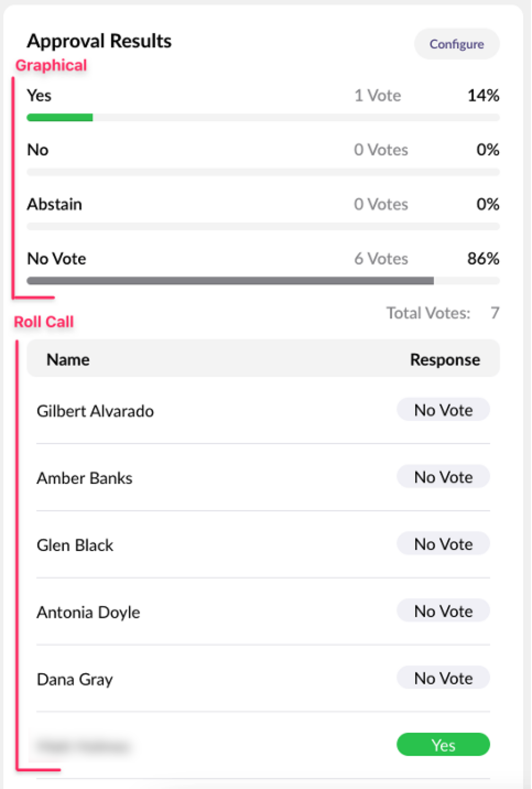532x789 pixels.
Task: Click the green Yes response badge
Action: [x=443, y=745]
